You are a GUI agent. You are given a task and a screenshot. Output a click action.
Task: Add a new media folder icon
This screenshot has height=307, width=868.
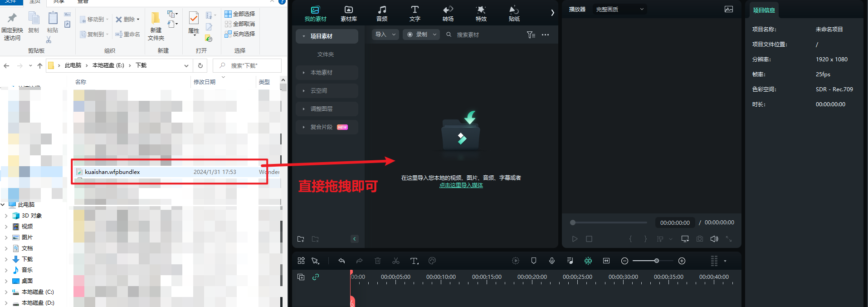(301, 239)
